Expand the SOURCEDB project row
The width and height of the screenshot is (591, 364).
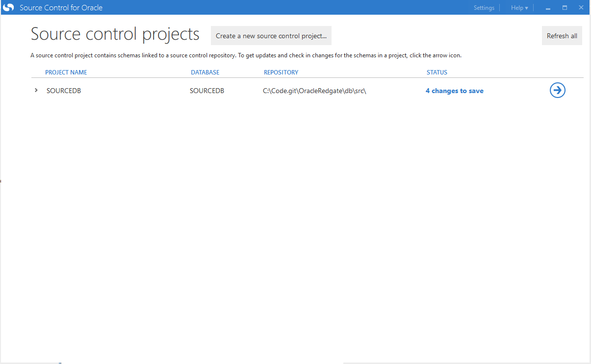36,91
